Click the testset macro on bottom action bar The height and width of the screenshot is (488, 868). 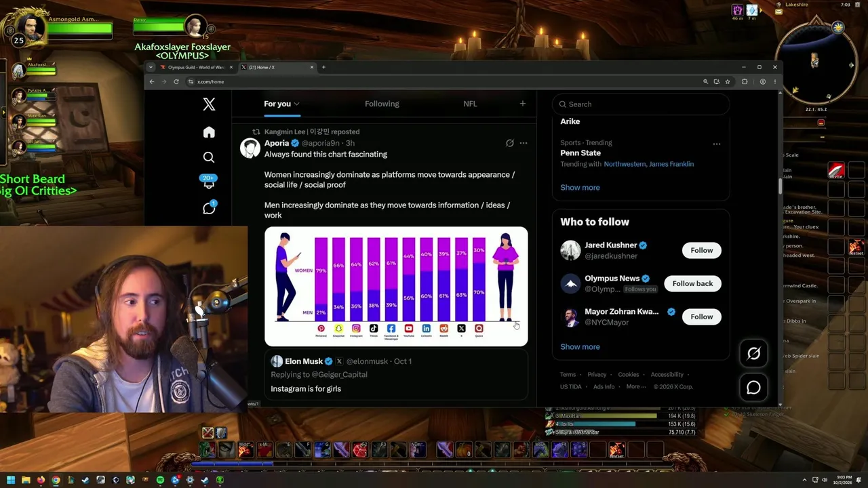[616, 449]
